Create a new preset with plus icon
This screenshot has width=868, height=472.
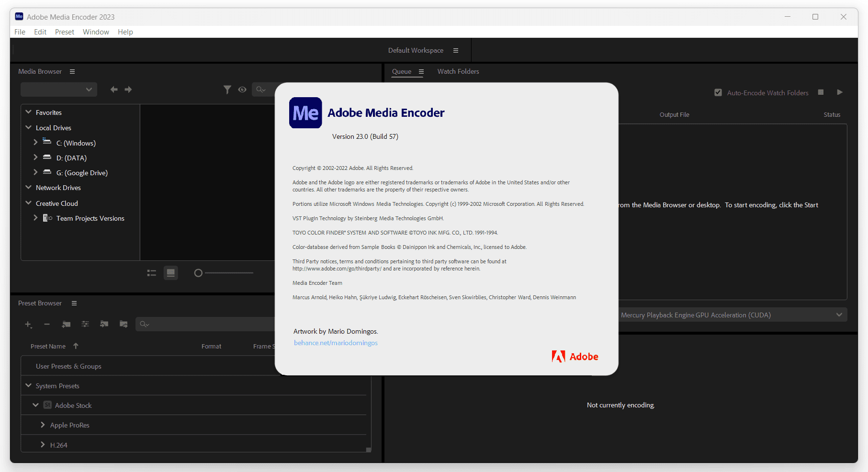(x=28, y=325)
